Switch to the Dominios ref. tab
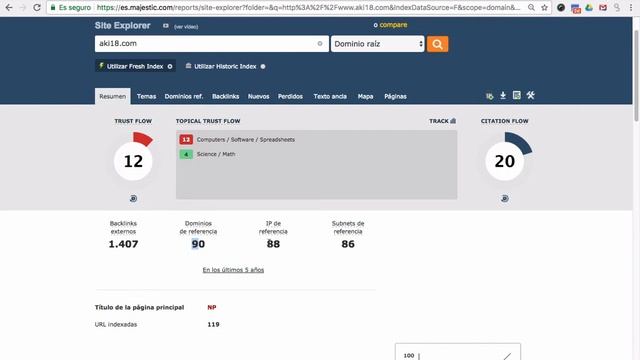 coord(184,96)
